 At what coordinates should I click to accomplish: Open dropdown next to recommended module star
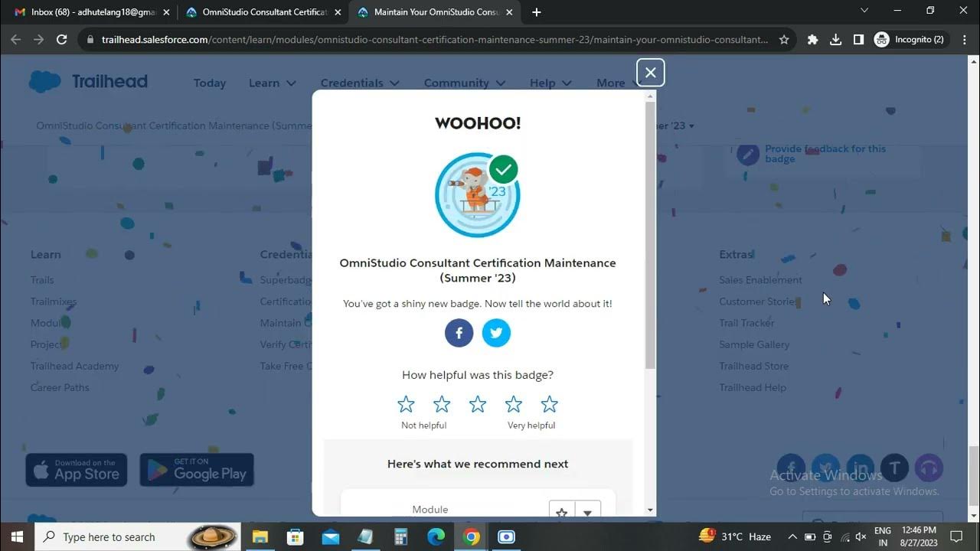(x=587, y=511)
